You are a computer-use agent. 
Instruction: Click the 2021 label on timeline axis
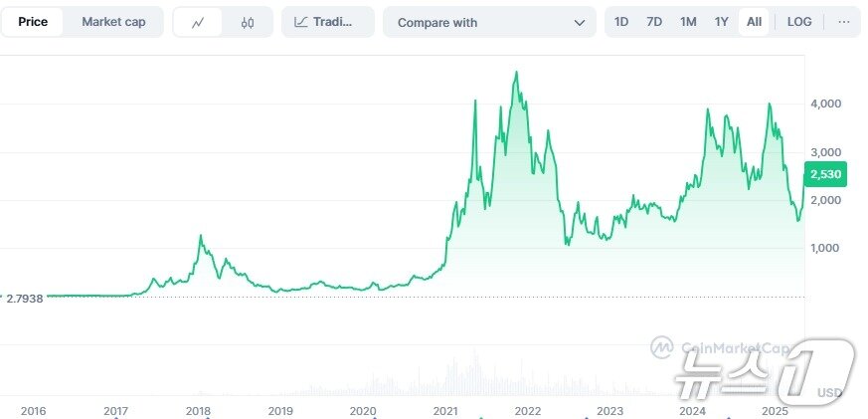pos(445,411)
